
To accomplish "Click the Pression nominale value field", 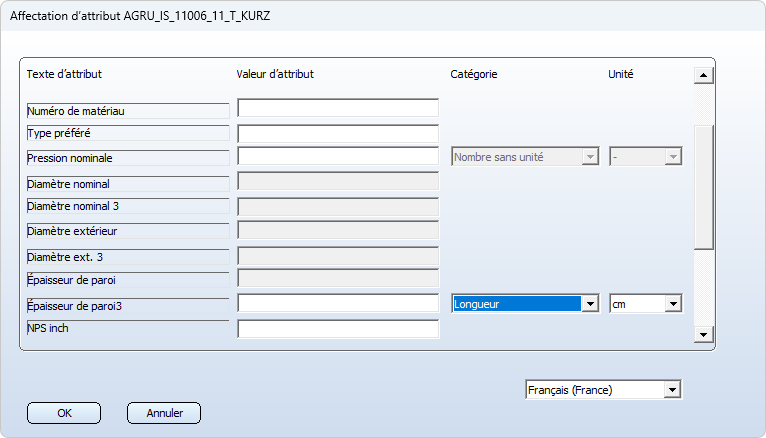I will point(338,157).
